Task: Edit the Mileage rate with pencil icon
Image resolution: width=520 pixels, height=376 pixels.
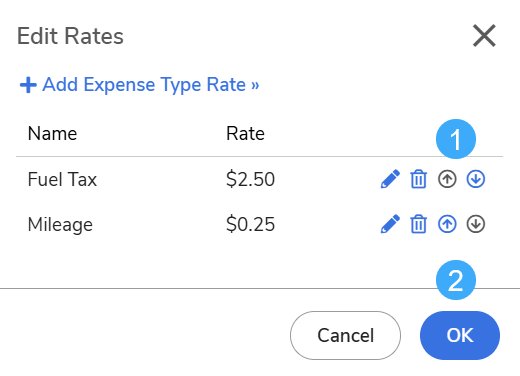Action: pos(390,224)
